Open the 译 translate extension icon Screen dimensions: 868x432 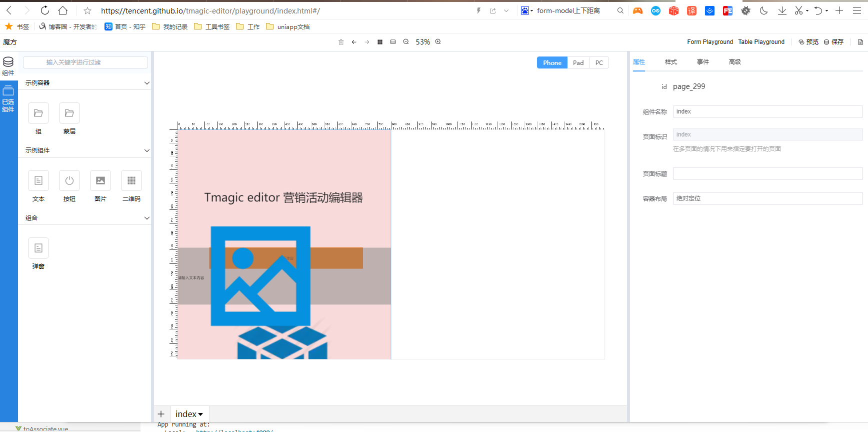(691, 10)
